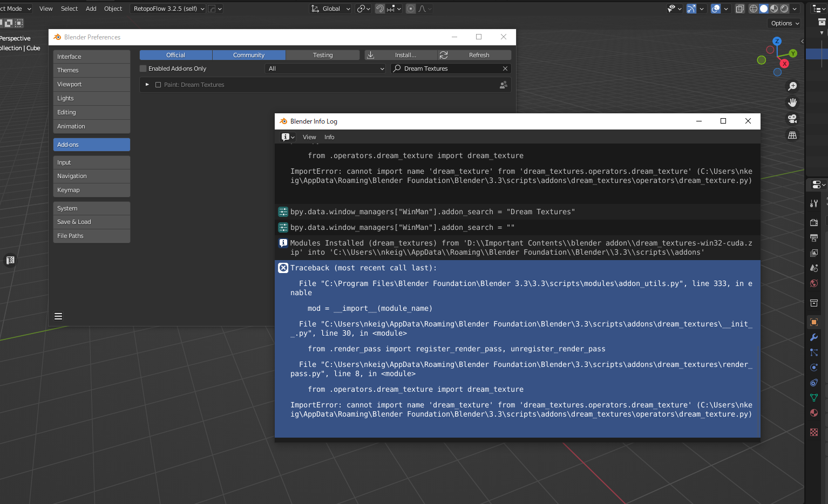Click the Install... add-on button
The height and width of the screenshot is (504, 828).
point(401,55)
